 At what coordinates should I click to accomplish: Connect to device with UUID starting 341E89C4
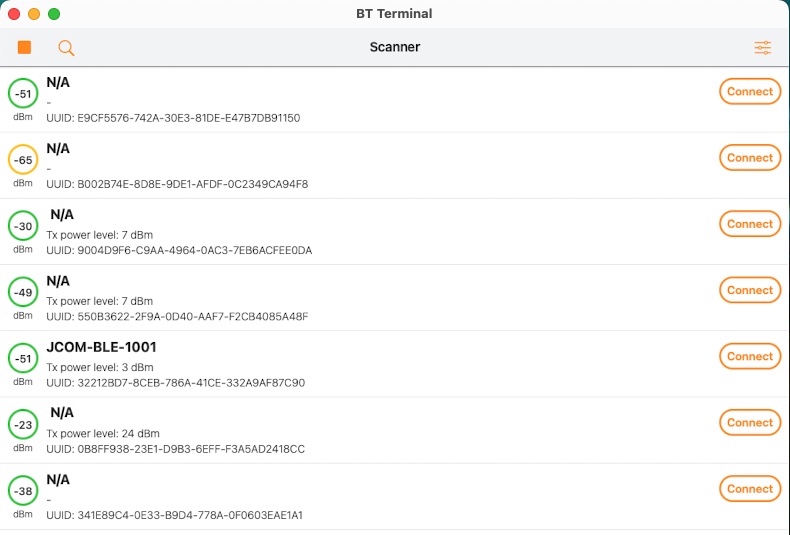click(749, 488)
